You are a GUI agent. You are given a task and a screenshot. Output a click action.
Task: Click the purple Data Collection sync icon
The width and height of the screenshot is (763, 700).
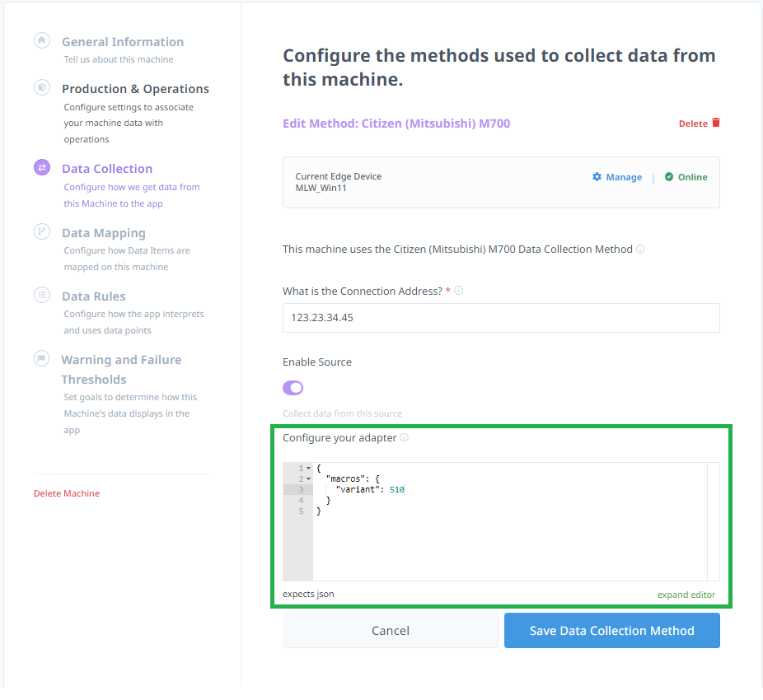click(41, 167)
